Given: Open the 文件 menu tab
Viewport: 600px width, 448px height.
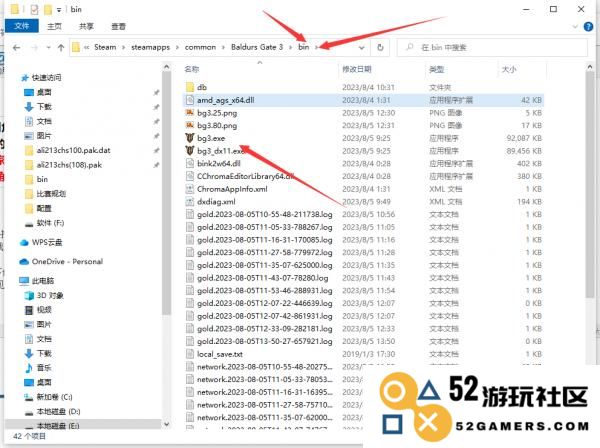Looking at the screenshot, I should point(21,26).
